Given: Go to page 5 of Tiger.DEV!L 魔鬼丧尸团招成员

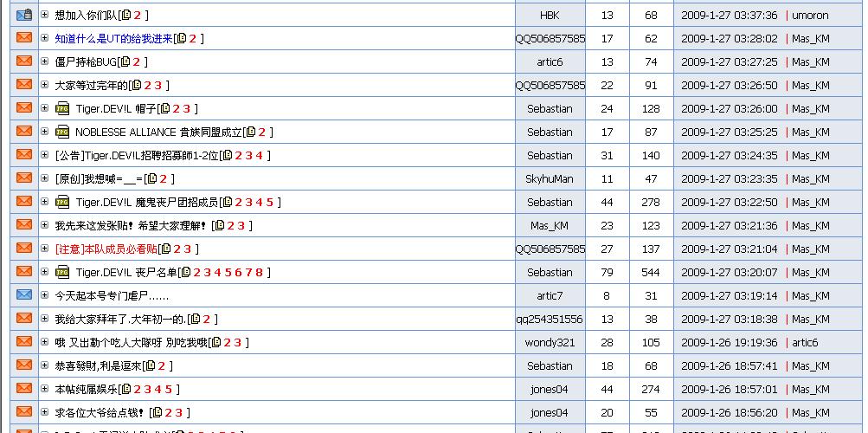Looking at the screenshot, I should [270, 202].
